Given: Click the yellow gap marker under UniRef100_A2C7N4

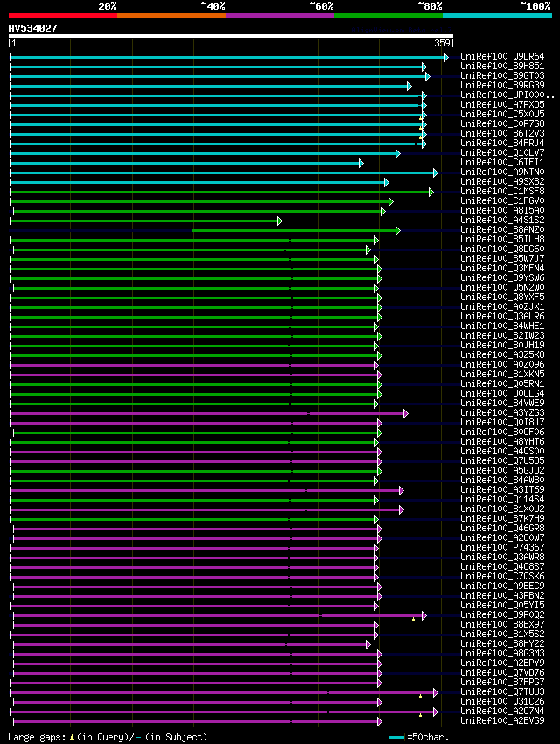Looking at the screenshot, I should point(420,715).
